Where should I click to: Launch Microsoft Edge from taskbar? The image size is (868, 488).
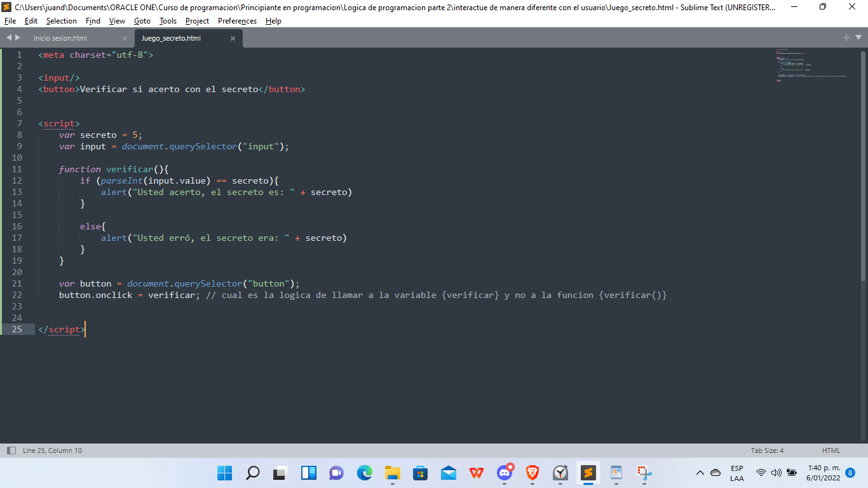coord(365,473)
